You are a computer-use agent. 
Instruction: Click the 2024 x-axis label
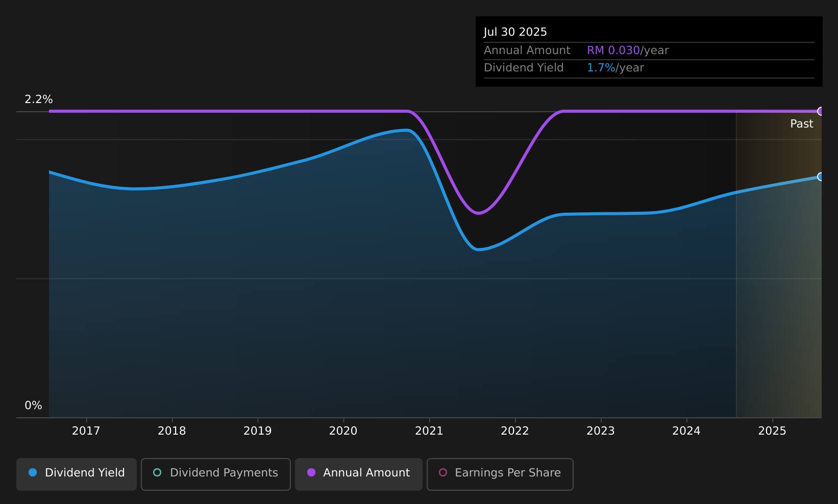click(686, 431)
